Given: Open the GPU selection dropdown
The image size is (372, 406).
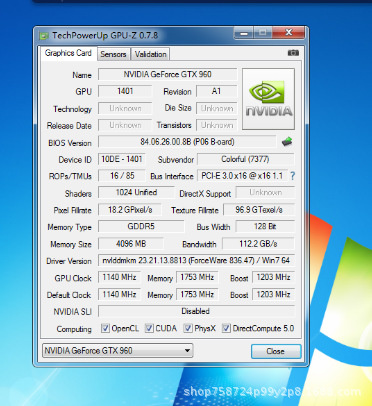Looking at the screenshot, I should [118, 351].
